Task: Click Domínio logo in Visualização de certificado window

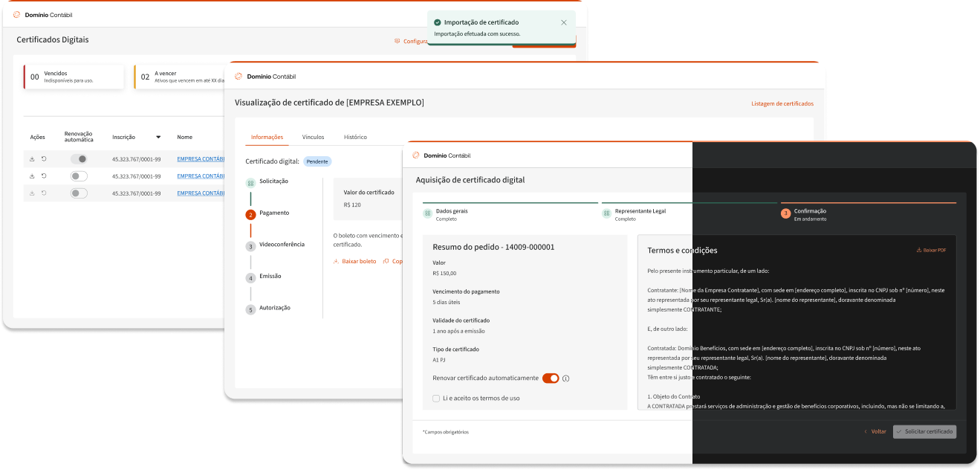Action: 238,76
